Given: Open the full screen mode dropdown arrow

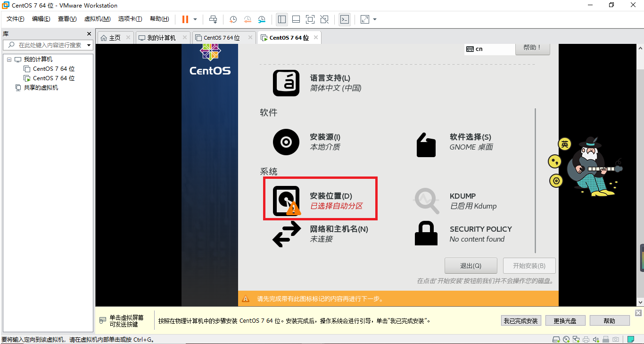Looking at the screenshot, I should (373, 19).
